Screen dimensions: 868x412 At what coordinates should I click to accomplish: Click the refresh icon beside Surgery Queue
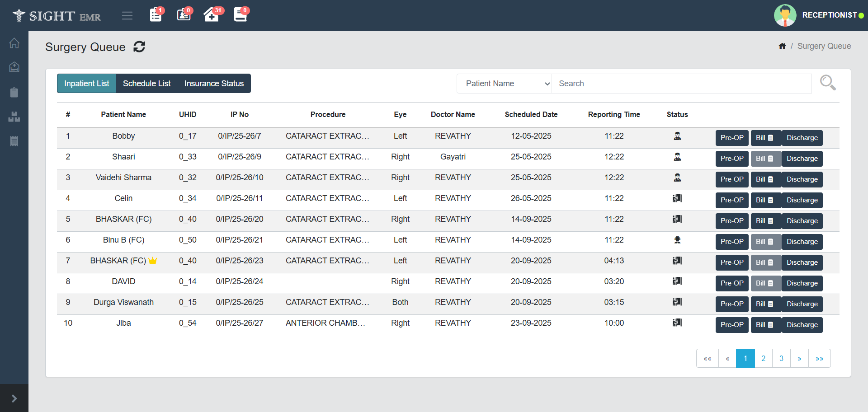pyautogui.click(x=139, y=47)
